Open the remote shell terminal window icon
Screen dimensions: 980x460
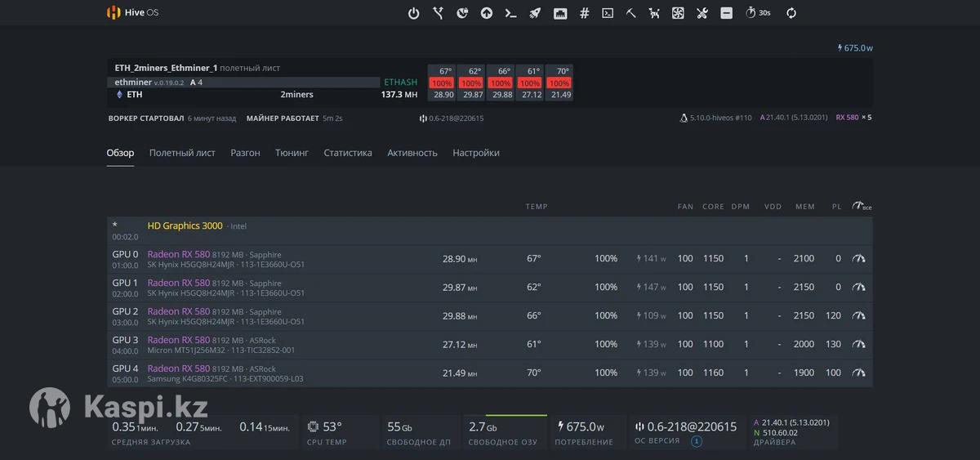608,13
